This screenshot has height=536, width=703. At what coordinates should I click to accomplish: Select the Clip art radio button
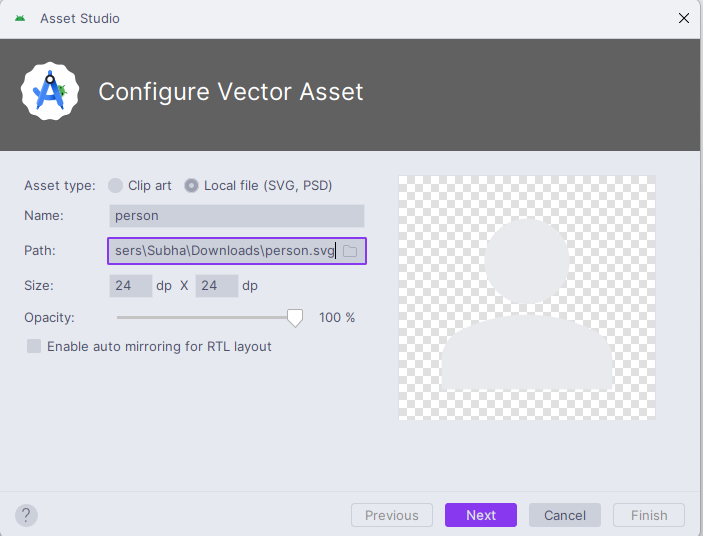(x=115, y=185)
